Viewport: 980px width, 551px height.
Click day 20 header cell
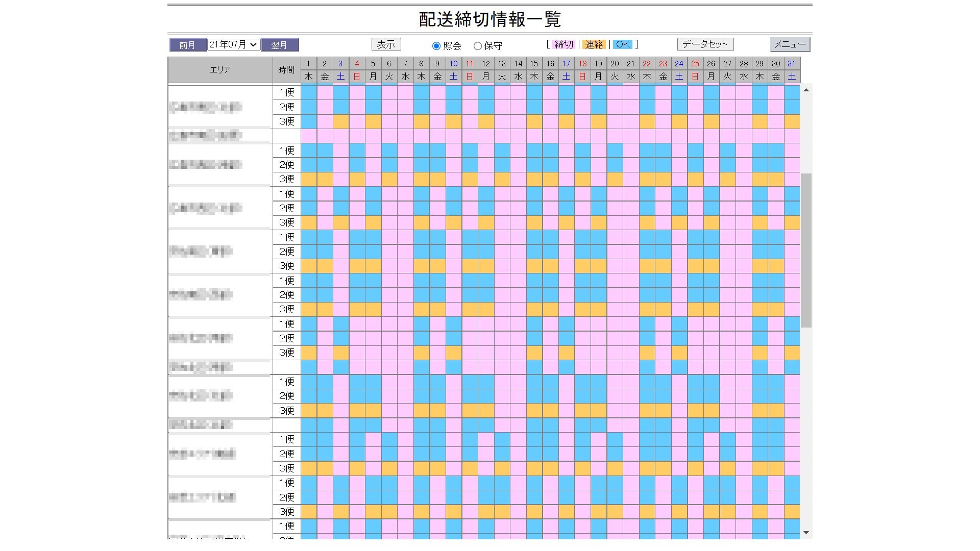pos(615,64)
